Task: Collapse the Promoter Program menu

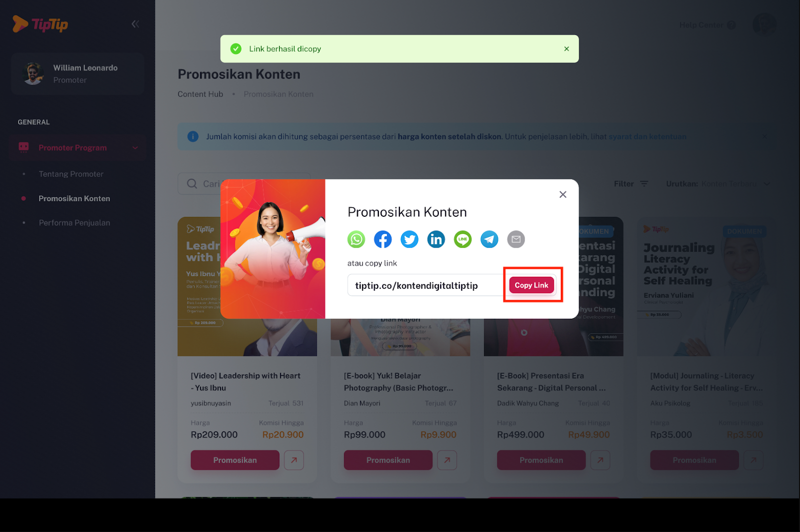Action: [x=135, y=148]
